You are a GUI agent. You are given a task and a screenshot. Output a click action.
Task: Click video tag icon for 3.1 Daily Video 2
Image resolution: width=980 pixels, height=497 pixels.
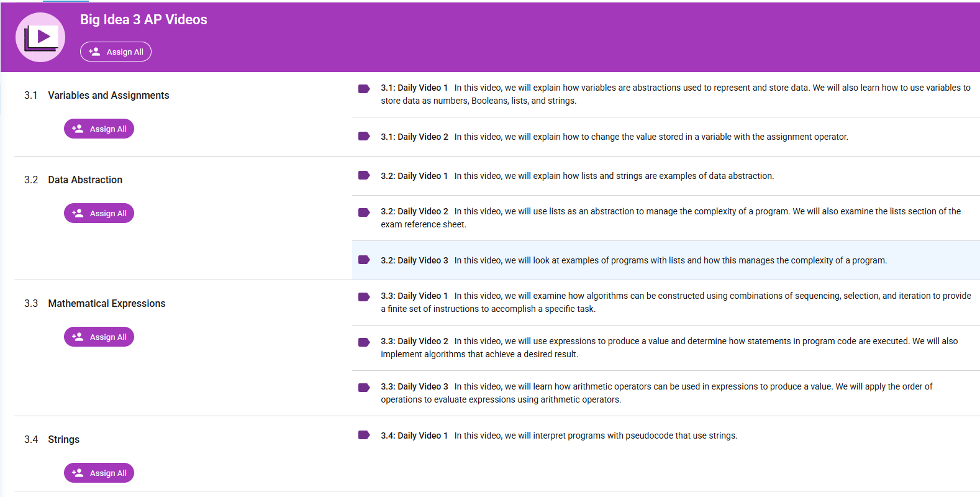click(364, 137)
